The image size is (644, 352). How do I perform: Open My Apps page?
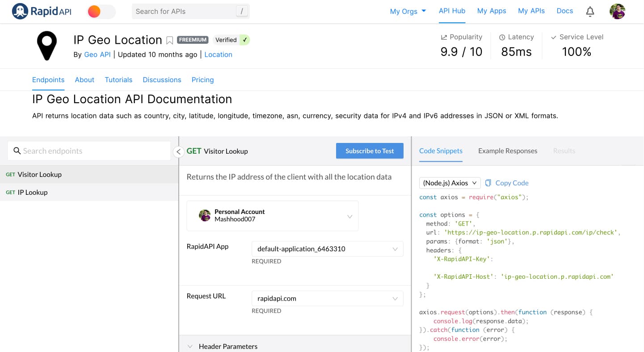(492, 11)
